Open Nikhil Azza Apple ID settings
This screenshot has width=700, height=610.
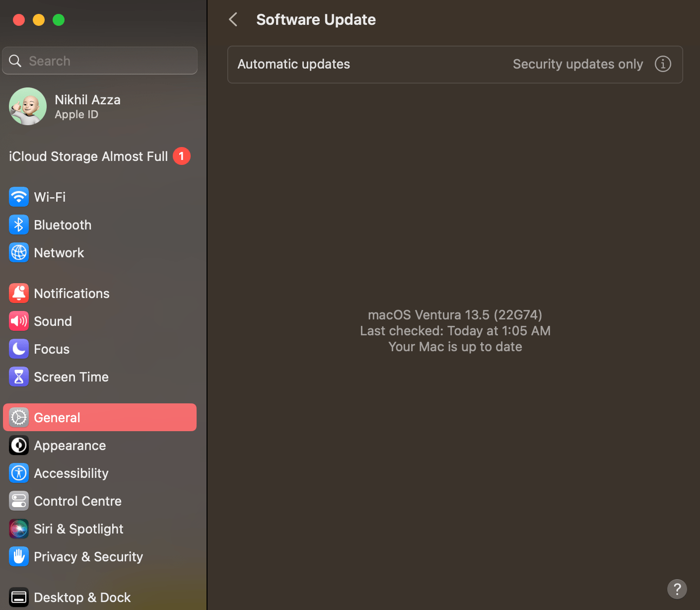pyautogui.click(x=100, y=106)
